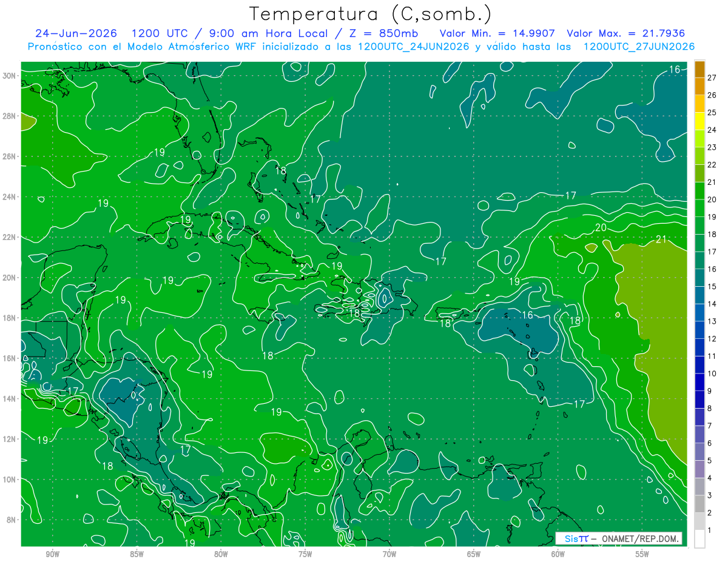Click the '14N' latitude axis label
The image size is (728, 562).
(10, 398)
